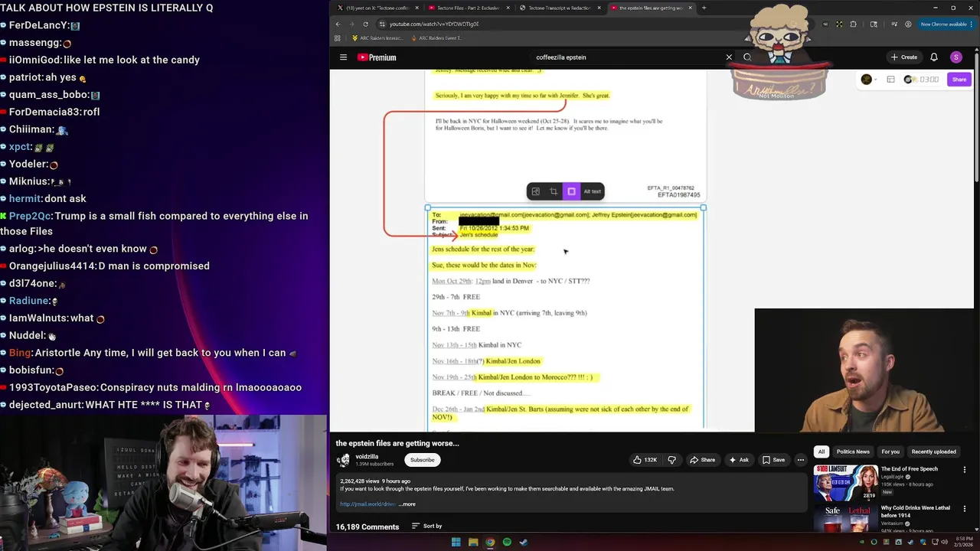Open Steam from taskbar
This screenshot has height=551, width=980.
click(x=524, y=543)
